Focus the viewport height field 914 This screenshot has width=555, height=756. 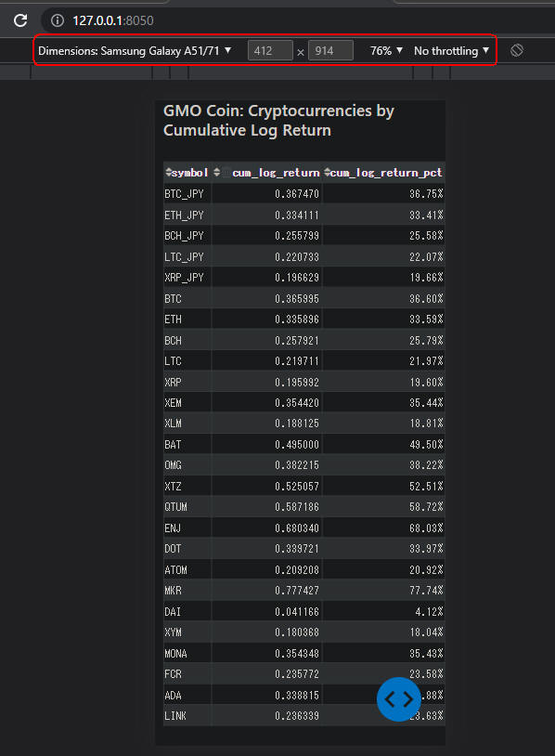coord(330,51)
